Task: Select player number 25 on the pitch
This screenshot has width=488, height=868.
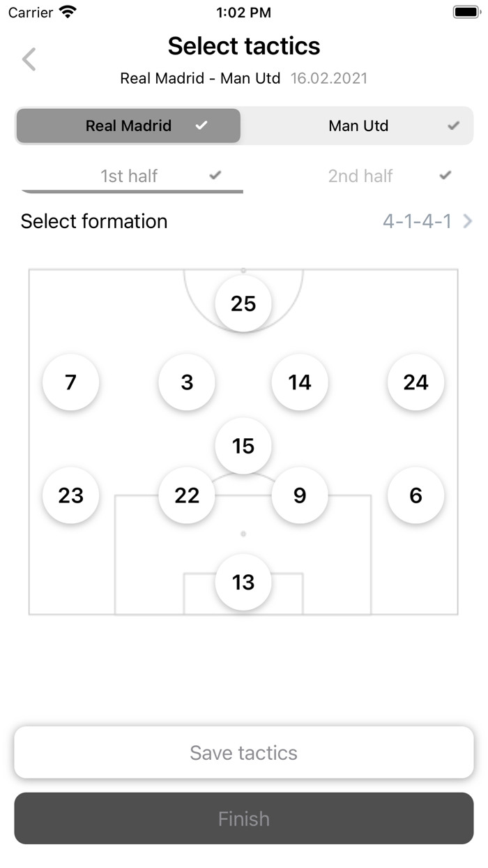Action: [243, 304]
